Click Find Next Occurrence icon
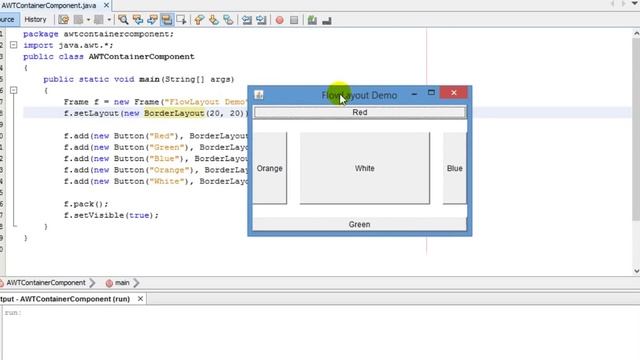 click(x=152, y=20)
